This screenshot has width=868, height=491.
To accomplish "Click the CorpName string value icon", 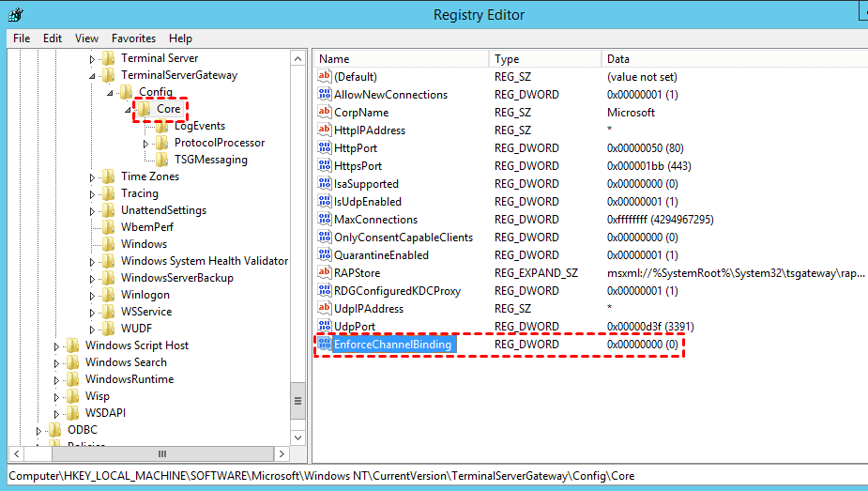I will coord(325,113).
